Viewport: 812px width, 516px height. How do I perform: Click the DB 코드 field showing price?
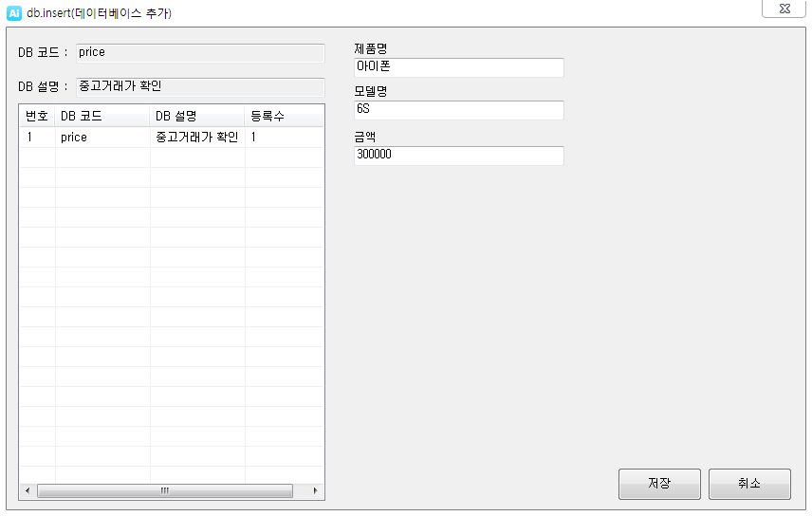coord(200,53)
